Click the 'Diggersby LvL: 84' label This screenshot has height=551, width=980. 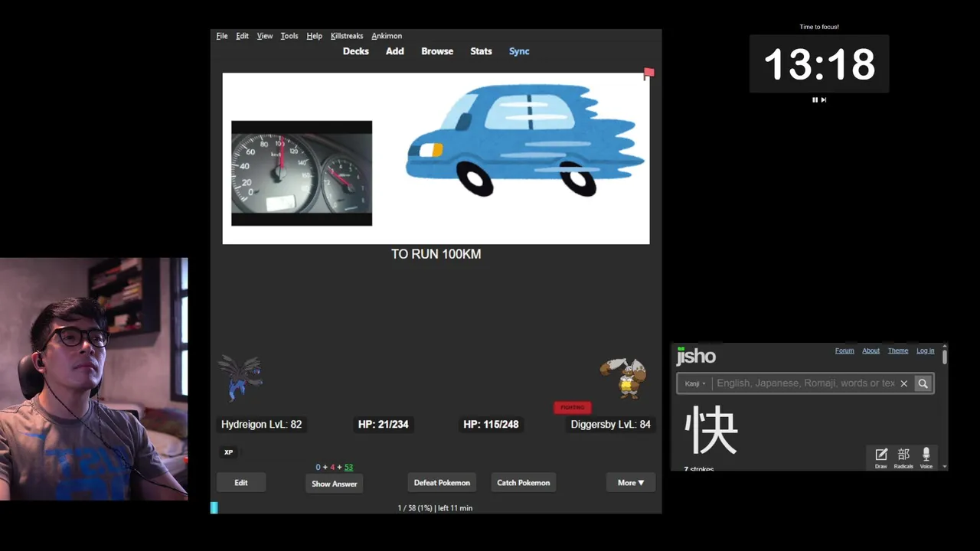[610, 424]
